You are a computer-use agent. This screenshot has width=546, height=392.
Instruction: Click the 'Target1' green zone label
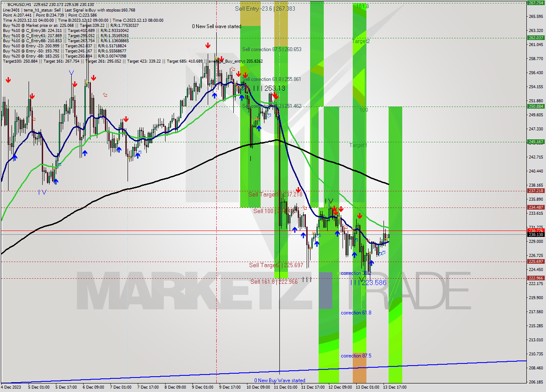(x=358, y=145)
